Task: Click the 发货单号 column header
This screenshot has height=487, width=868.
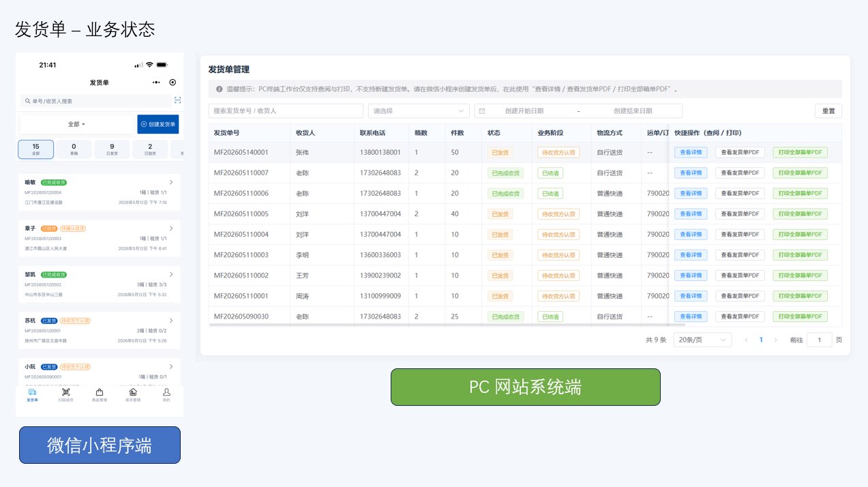Action: pos(226,132)
